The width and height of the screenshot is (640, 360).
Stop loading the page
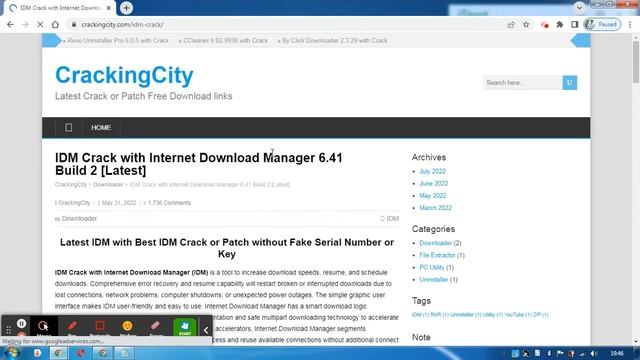[40, 24]
